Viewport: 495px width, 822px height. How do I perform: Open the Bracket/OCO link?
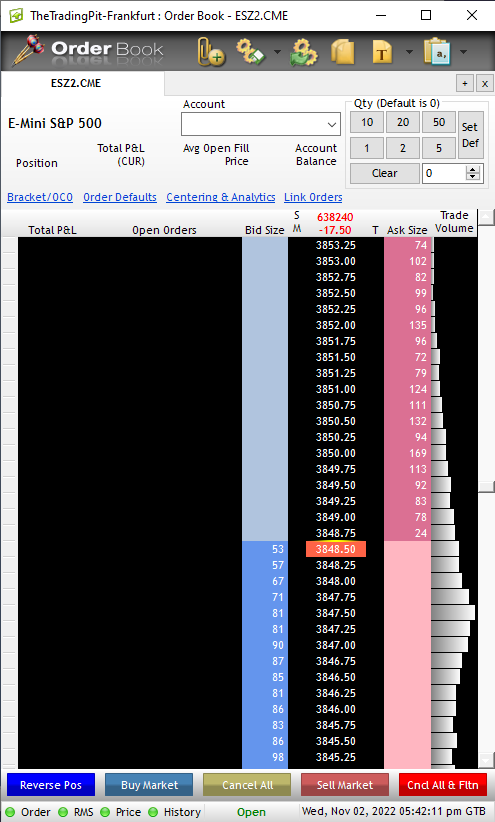40,197
